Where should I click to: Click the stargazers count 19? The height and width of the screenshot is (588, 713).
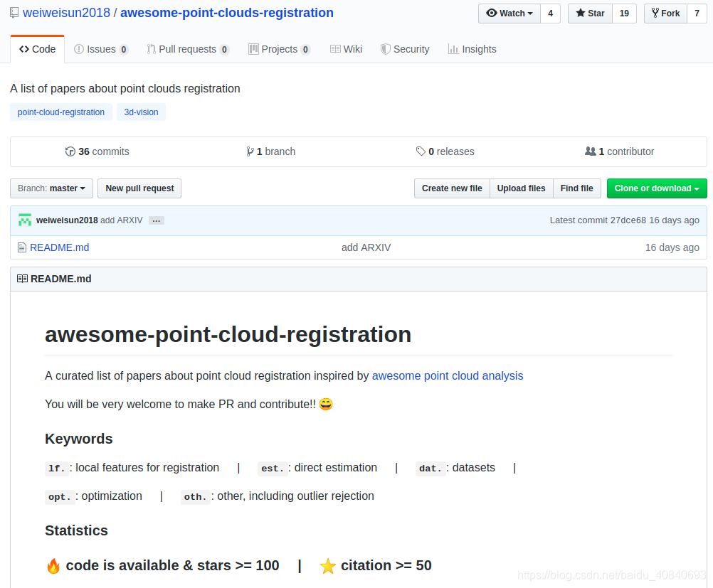624,14
